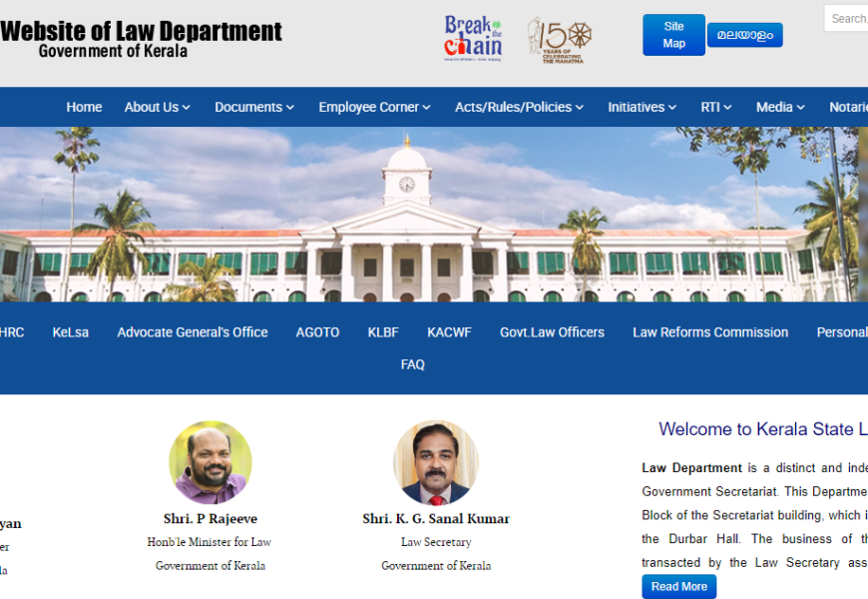Expand the RTI dropdown
The image size is (868, 599).
click(x=715, y=107)
